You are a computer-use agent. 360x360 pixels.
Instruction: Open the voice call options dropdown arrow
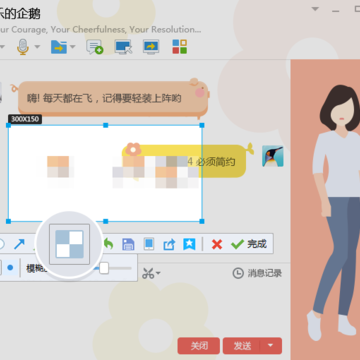[x=37, y=47]
